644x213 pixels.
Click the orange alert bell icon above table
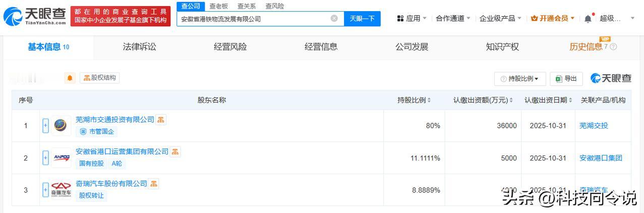70,78
